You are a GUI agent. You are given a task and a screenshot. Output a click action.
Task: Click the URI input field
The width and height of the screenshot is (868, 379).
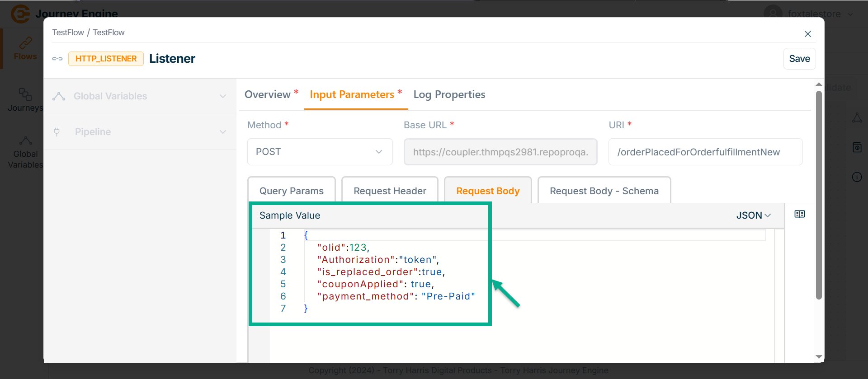705,152
